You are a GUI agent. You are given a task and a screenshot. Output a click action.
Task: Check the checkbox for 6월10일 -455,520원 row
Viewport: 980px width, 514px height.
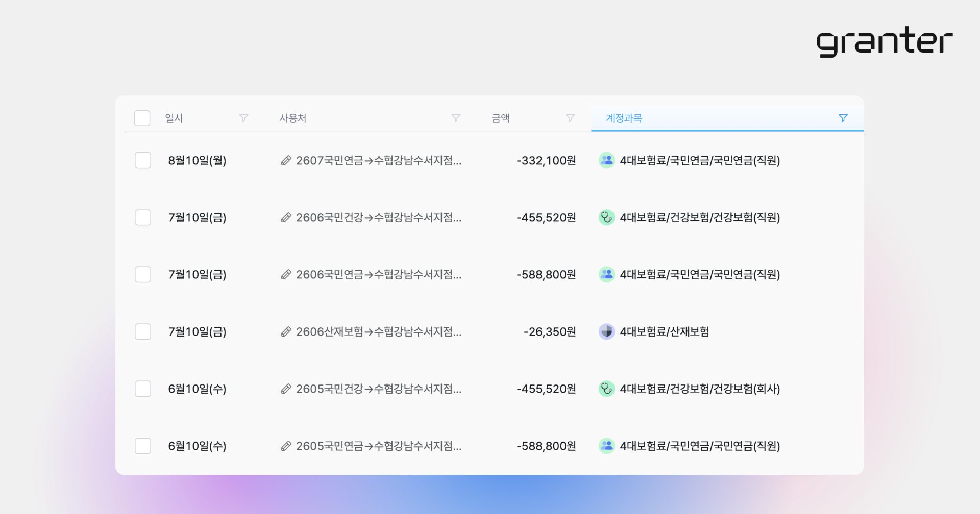pyautogui.click(x=143, y=389)
